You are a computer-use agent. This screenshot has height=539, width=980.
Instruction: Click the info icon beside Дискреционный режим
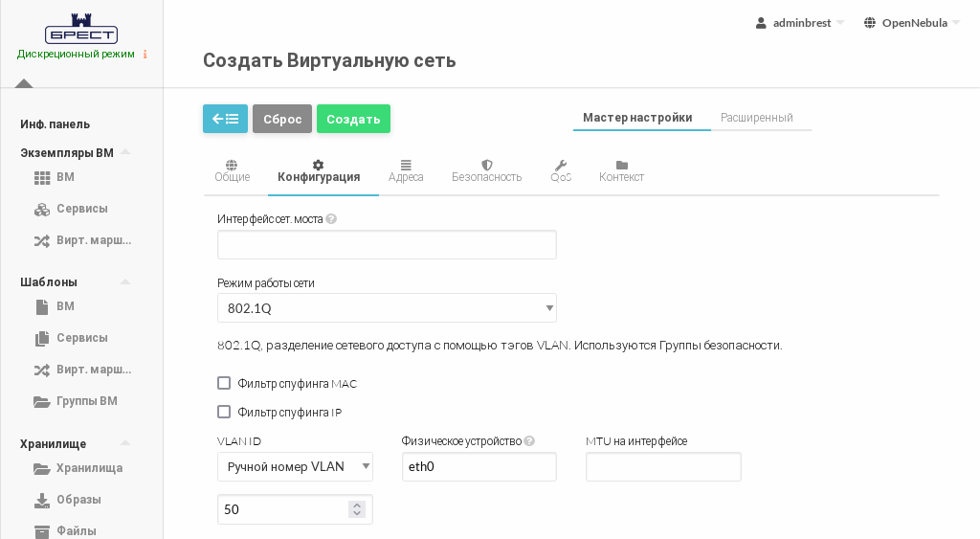(145, 55)
